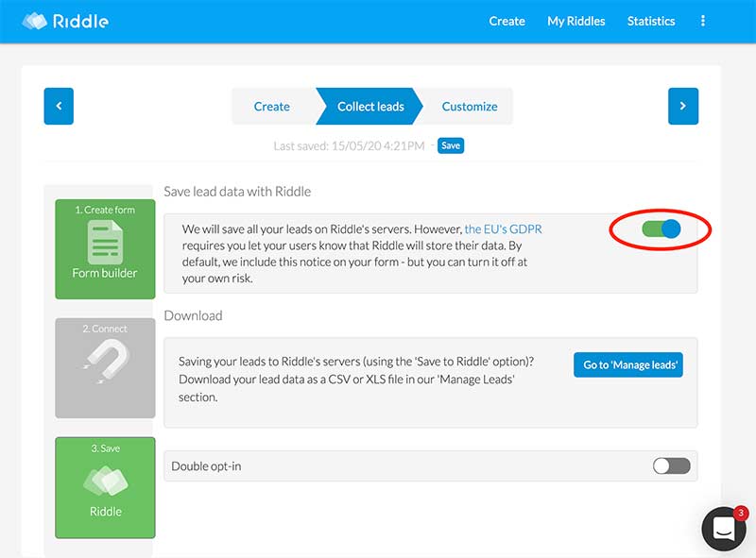Screen dimensions: 756x558
Task: Open the chat support widget
Action: click(724, 529)
